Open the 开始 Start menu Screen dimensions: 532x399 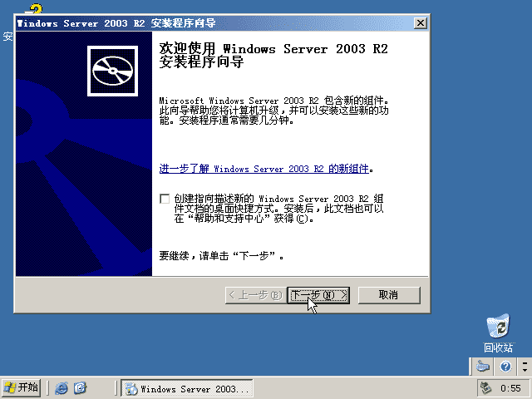tap(22, 387)
